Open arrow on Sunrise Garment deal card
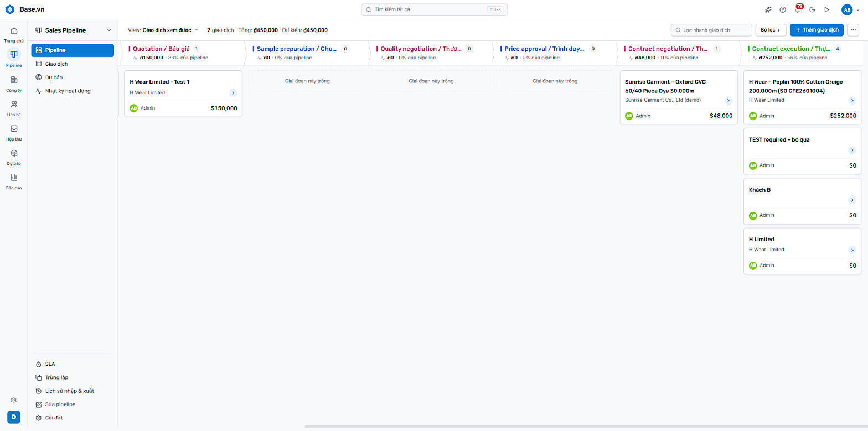The width and height of the screenshot is (868, 431). (x=728, y=101)
